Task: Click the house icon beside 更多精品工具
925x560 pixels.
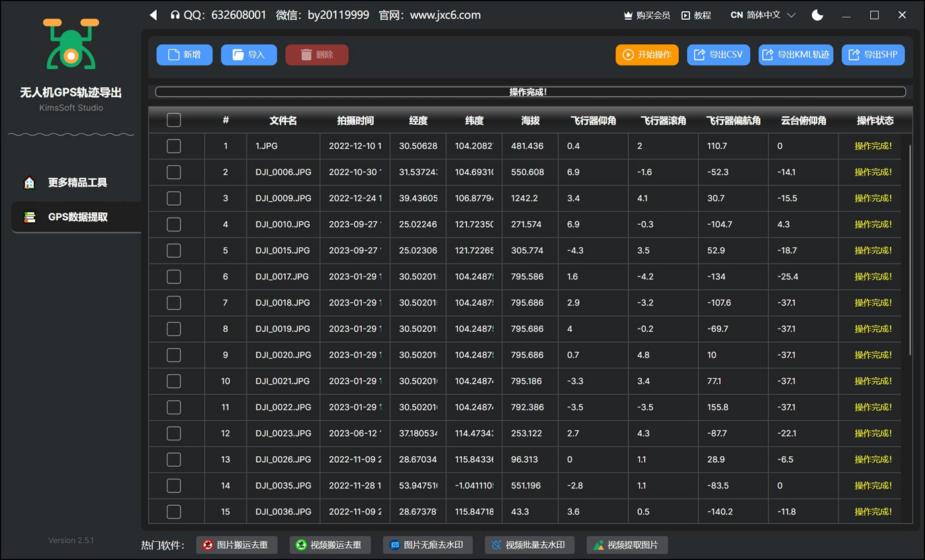Action: tap(29, 182)
